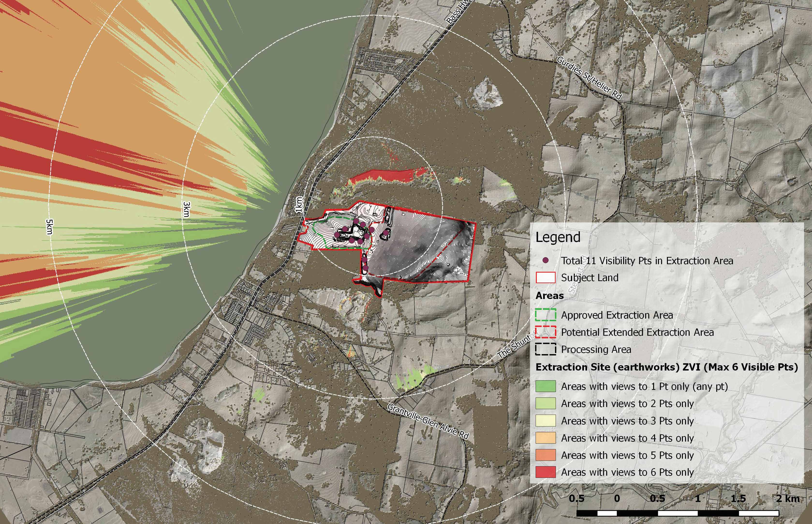Click the '2 km' scale bar label

(x=788, y=498)
